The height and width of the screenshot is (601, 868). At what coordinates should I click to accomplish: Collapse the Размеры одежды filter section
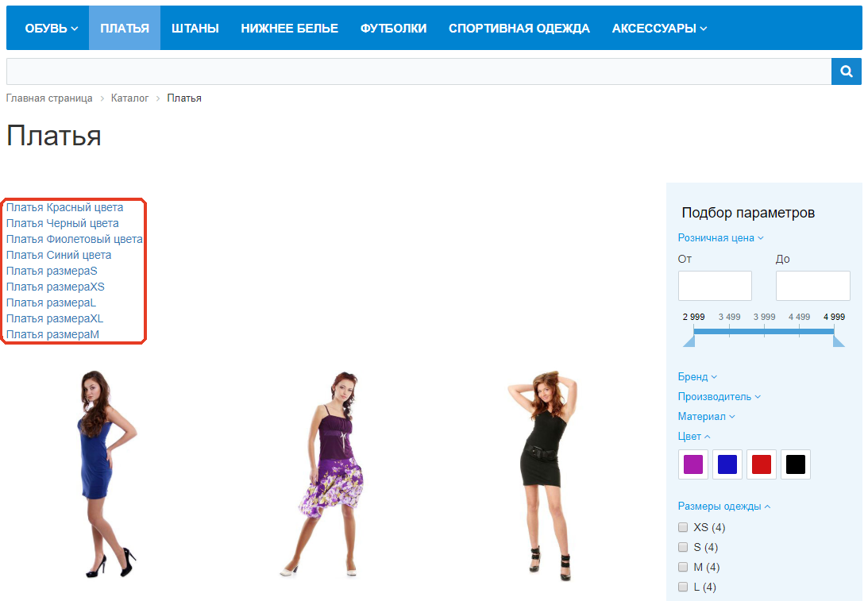(x=724, y=507)
